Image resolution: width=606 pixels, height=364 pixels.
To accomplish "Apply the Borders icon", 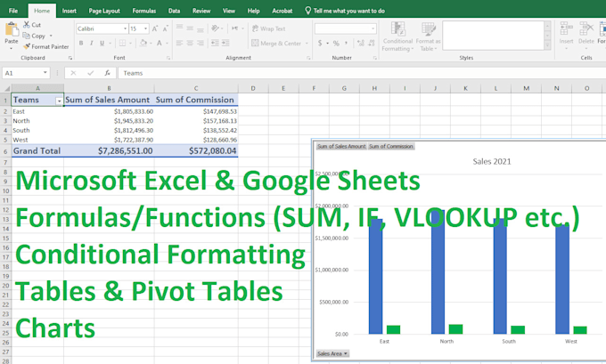I will (122, 43).
